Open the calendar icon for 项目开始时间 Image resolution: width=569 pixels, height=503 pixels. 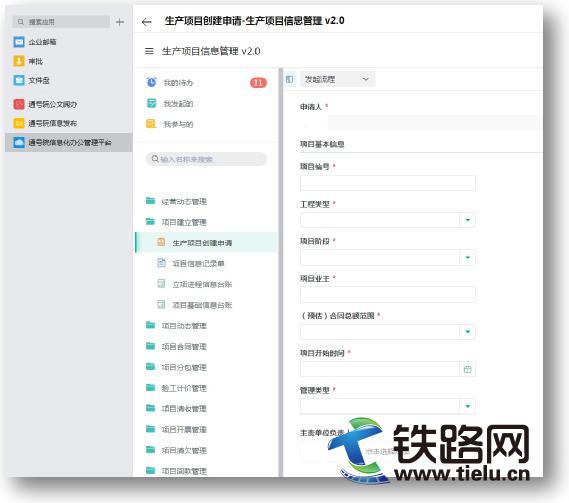(x=468, y=369)
